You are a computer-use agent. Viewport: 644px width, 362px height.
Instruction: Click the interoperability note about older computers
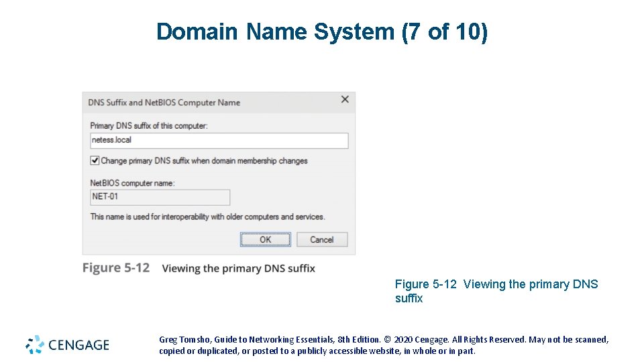(207, 217)
